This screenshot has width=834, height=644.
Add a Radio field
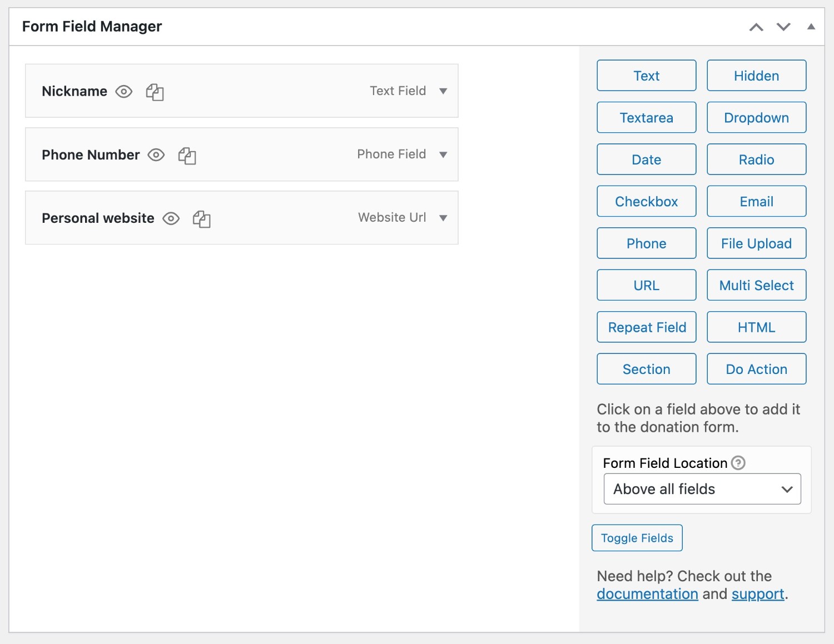pos(757,159)
